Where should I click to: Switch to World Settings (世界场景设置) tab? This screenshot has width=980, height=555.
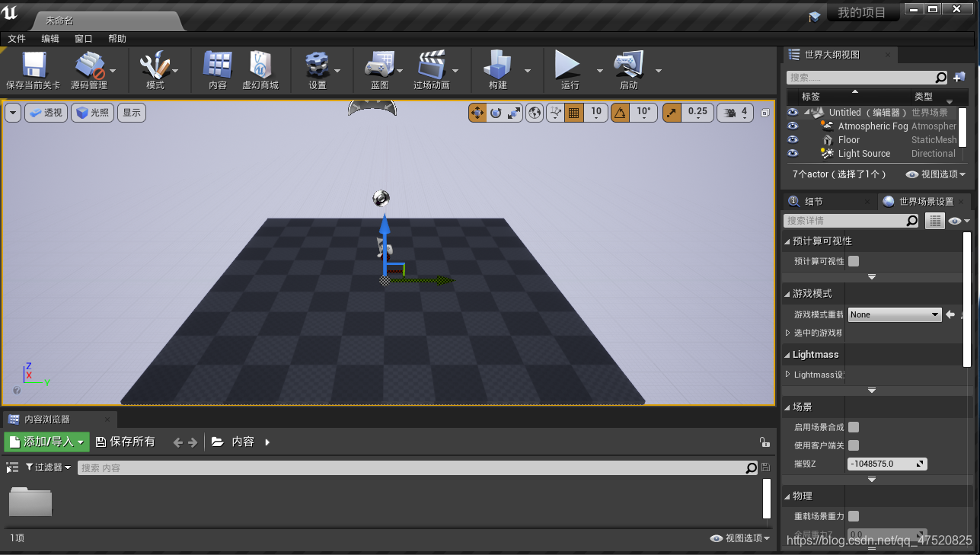click(x=924, y=202)
